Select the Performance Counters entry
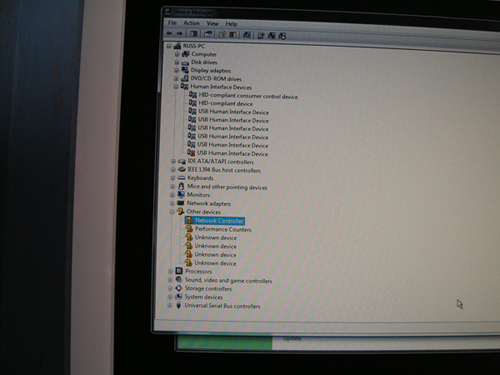Viewport: 500px width, 375px height. click(x=223, y=229)
